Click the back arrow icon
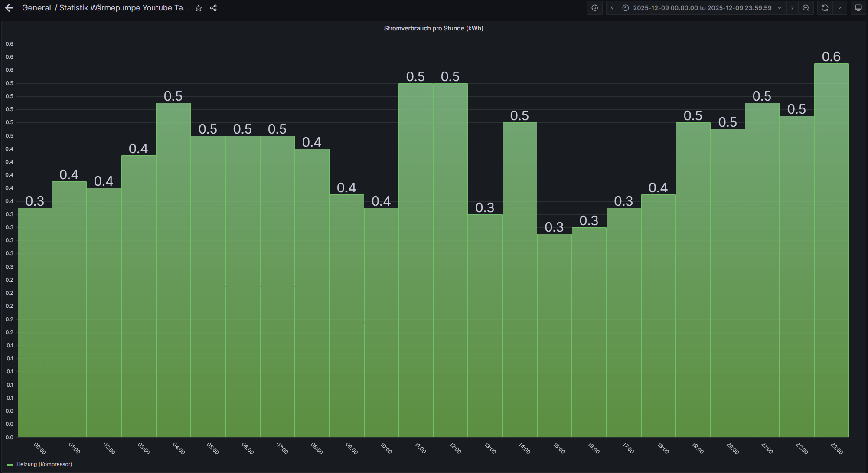This screenshot has height=473, width=868. (9, 8)
